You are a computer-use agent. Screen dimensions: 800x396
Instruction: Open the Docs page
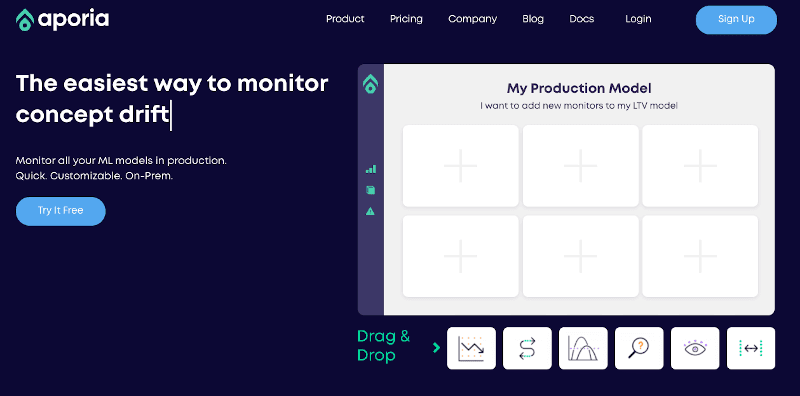582,19
